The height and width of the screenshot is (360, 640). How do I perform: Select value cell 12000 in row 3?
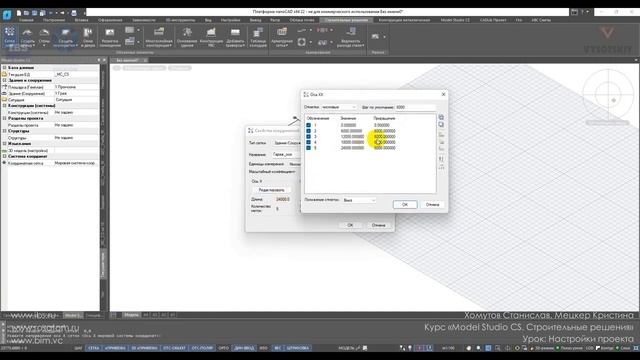pyautogui.click(x=352, y=137)
